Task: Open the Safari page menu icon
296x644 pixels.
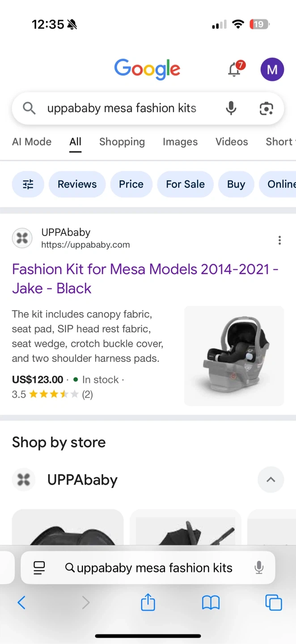Action: point(39,568)
